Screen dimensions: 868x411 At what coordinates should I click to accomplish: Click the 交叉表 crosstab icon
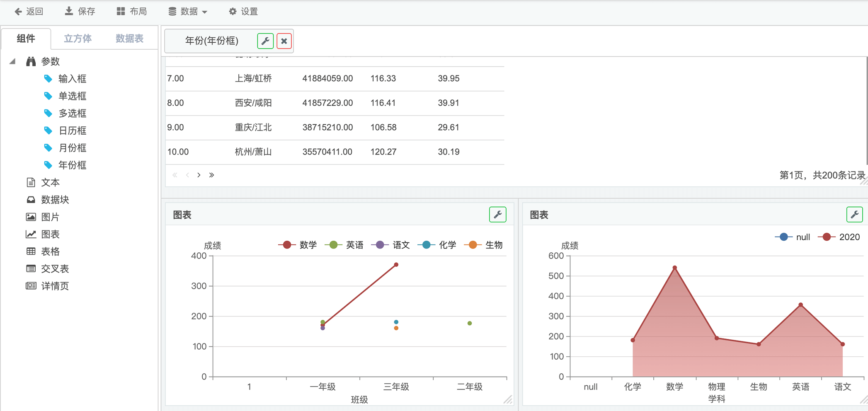coord(31,268)
